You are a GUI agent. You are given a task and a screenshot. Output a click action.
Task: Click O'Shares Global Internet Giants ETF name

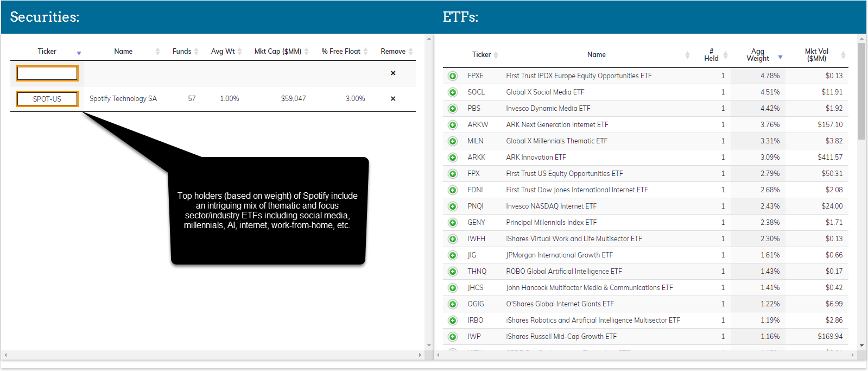[560, 304]
